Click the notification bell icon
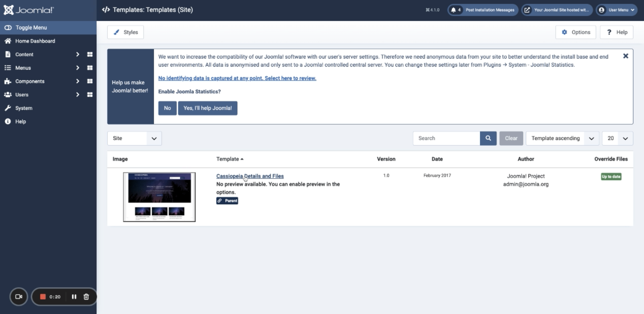This screenshot has width=644, height=314. [453, 10]
